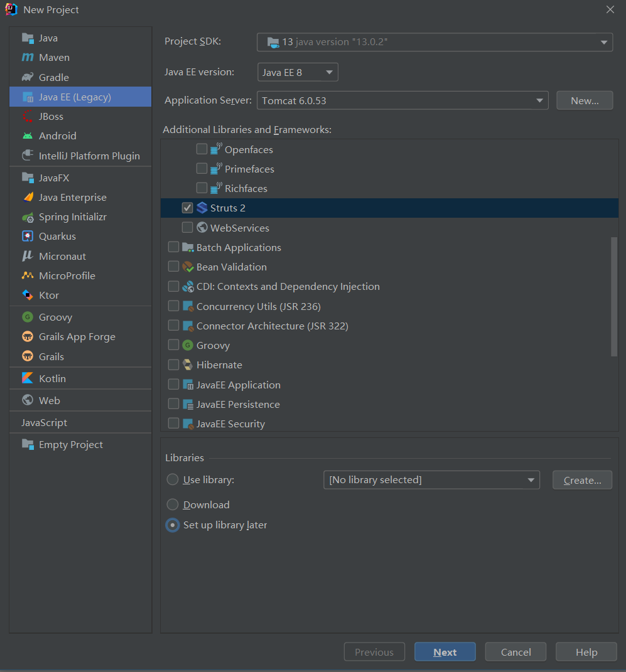Click the Groovy icon in the project type sidebar
The height and width of the screenshot is (672, 626).
tap(28, 317)
